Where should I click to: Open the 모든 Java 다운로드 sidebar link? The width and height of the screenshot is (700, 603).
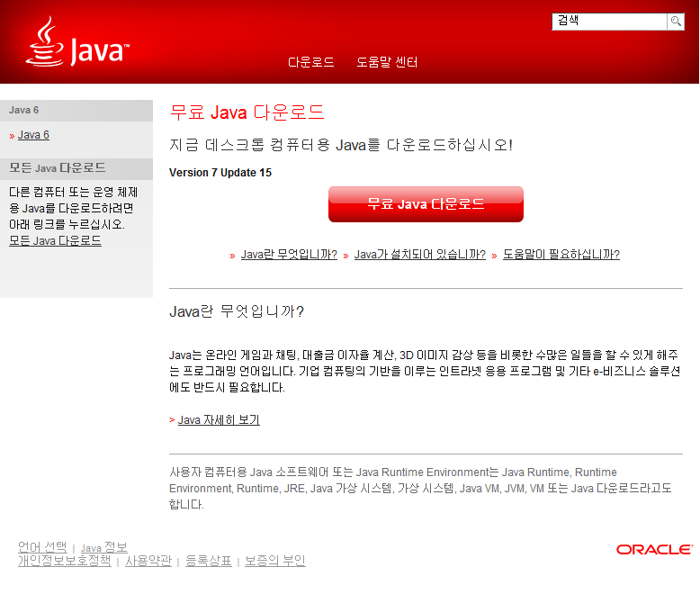tap(56, 241)
